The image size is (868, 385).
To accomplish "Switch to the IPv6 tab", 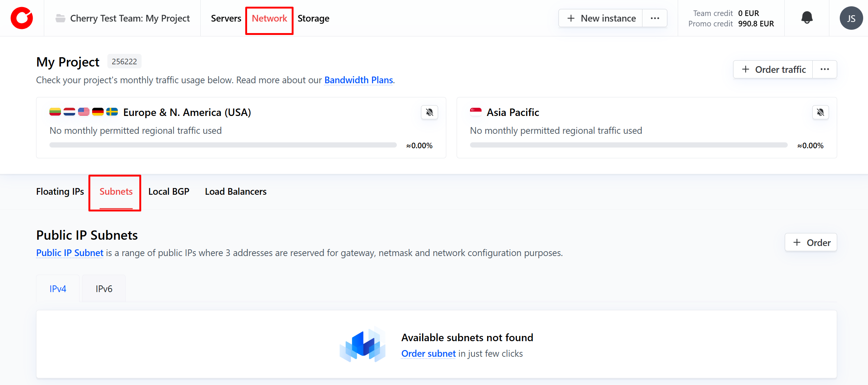I will (x=104, y=289).
